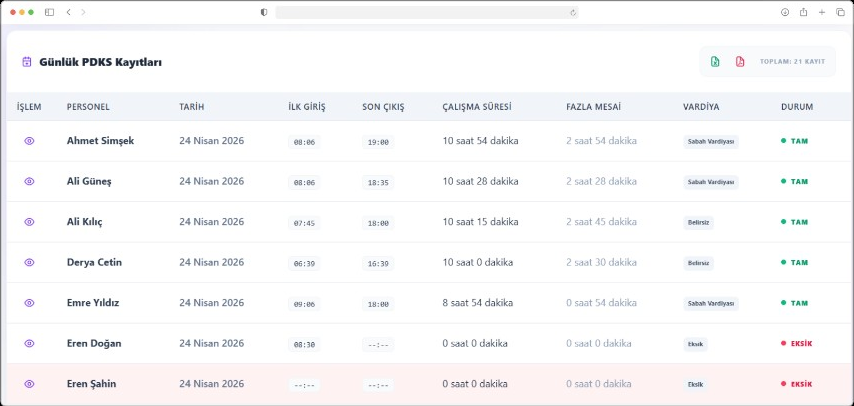
Task: Open Eren Şahin record eye icon
Action: (29, 384)
